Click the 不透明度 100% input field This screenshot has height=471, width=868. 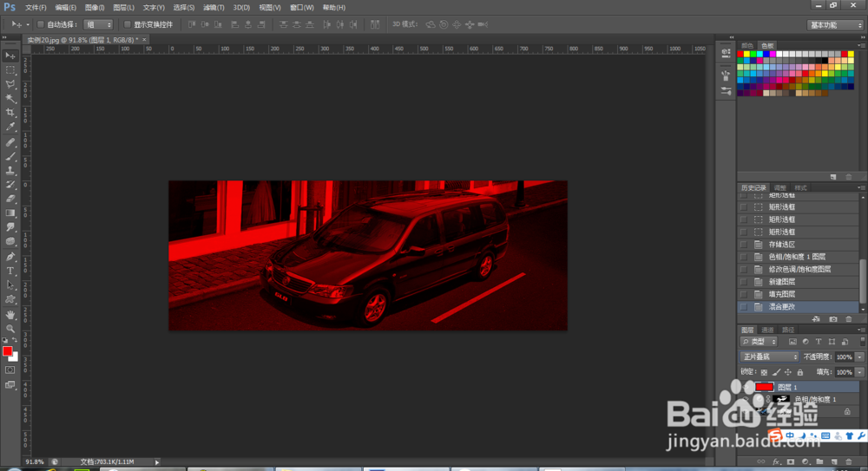(845, 357)
